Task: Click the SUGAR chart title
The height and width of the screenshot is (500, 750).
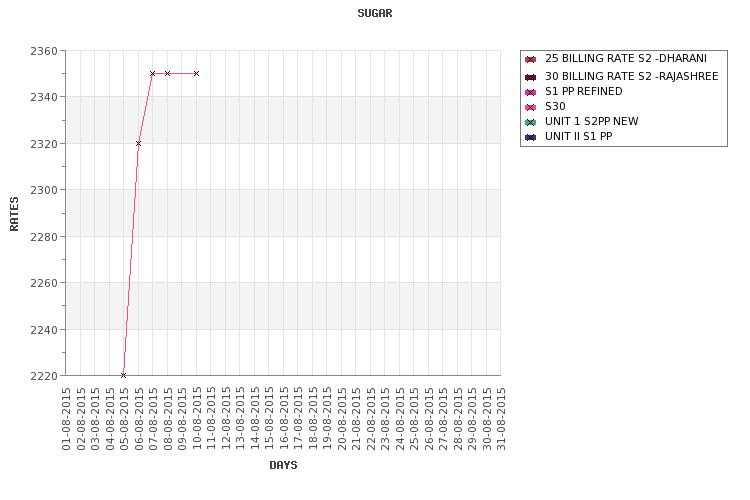Action: point(375,13)
